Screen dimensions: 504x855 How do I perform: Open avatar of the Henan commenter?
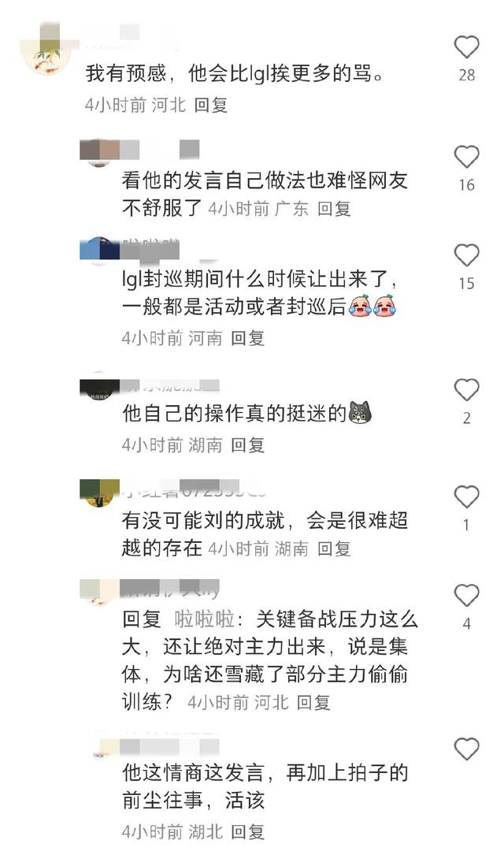[99, 251]
